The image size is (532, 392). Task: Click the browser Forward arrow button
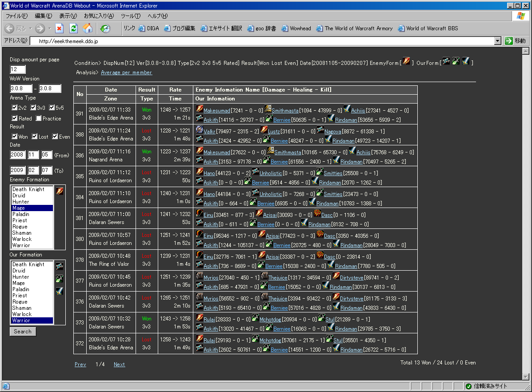40,28
